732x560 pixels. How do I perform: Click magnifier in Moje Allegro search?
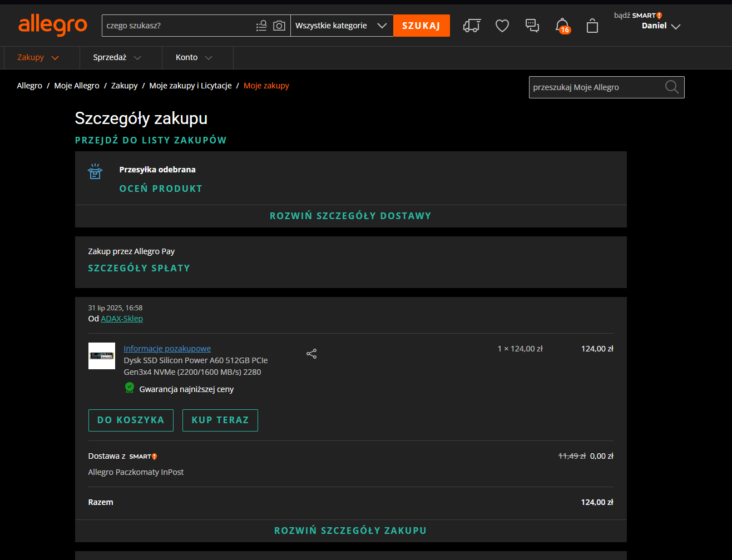[x=672, y=87]
